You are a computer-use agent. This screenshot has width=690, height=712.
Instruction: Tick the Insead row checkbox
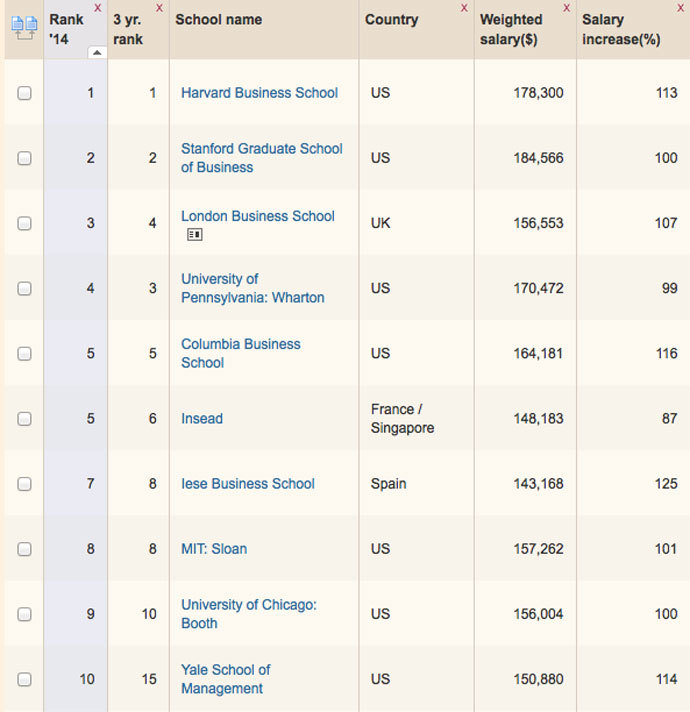pos(24,419)
